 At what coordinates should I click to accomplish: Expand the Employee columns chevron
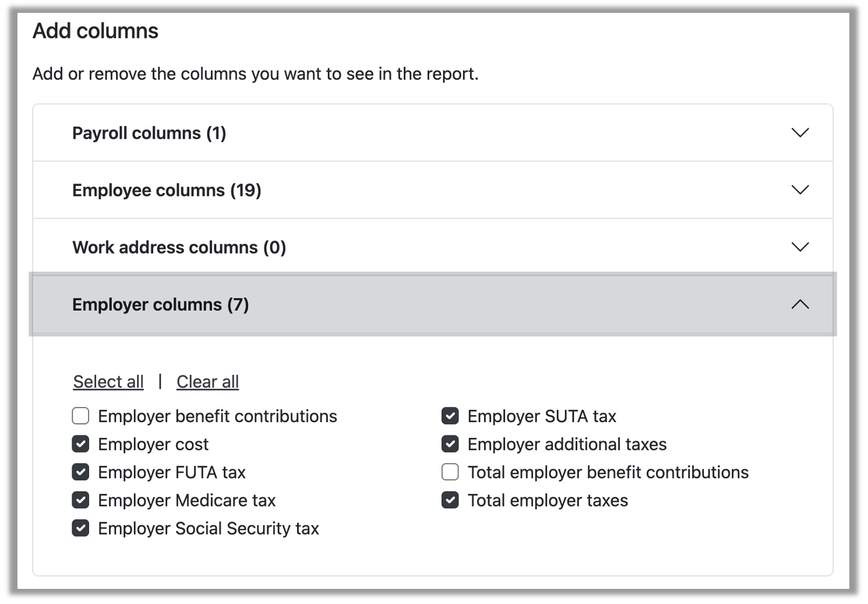pyautogui.click(x=800, y=190)
